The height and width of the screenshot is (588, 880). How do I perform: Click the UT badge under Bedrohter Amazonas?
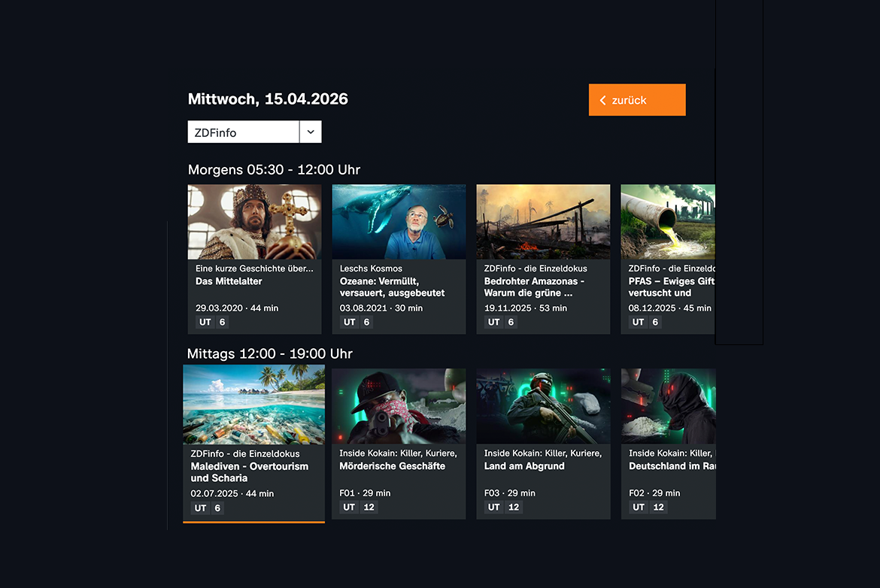(x=494, y=322)
